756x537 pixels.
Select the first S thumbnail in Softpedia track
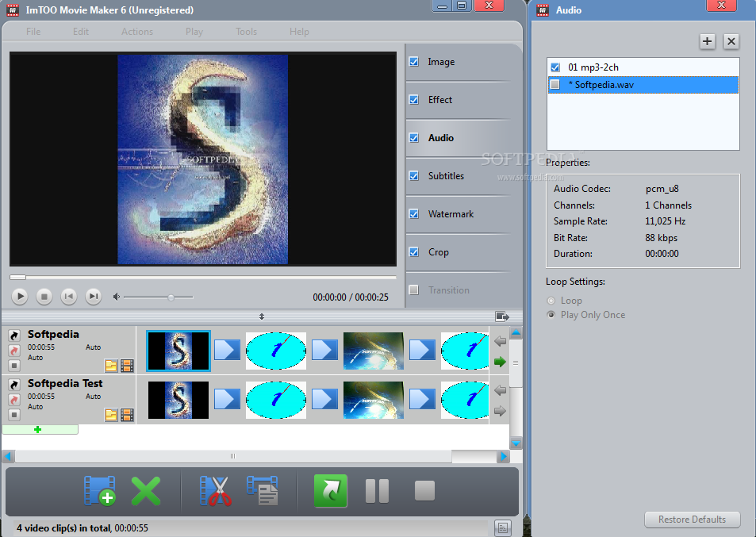click(178, 351)
